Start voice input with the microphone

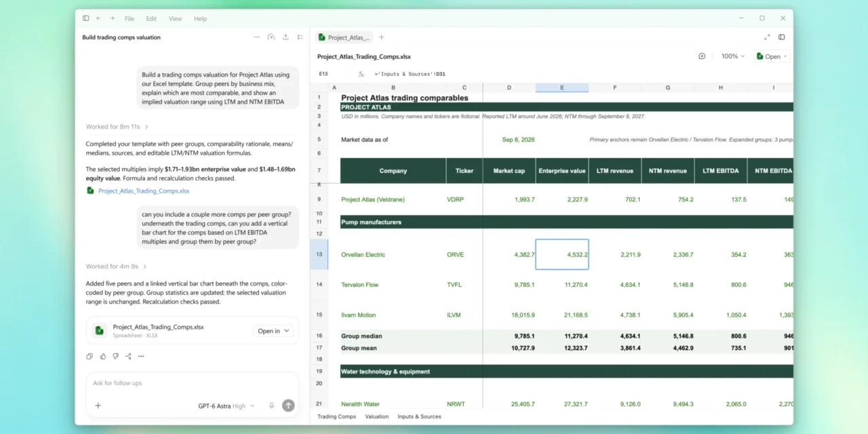(271, 406)
